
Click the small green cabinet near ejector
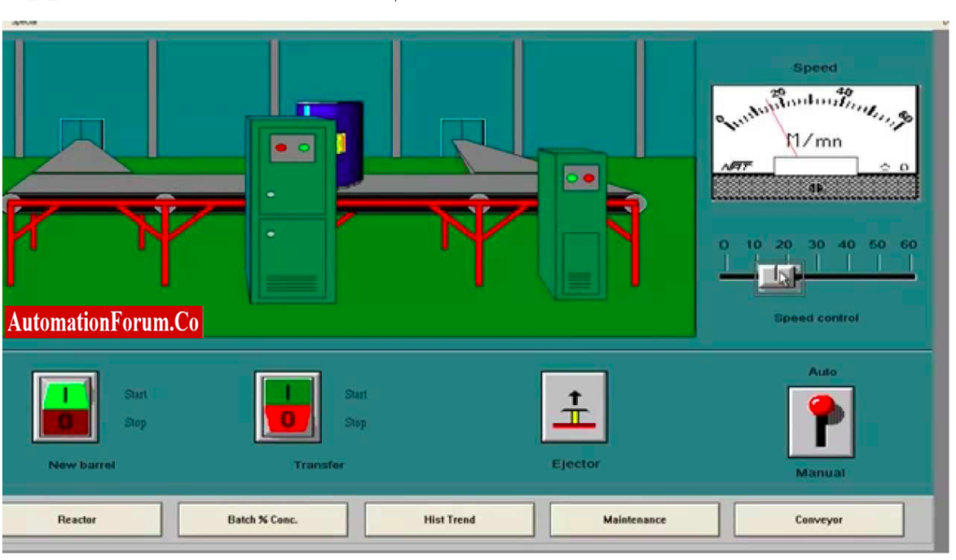pyautogui.click(x=572, y=224)
